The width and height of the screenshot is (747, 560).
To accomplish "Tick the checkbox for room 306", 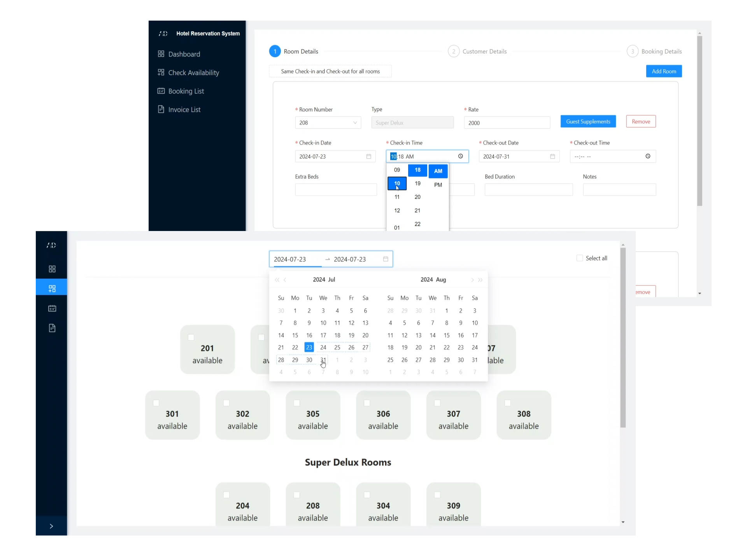I will pos(367,403).
